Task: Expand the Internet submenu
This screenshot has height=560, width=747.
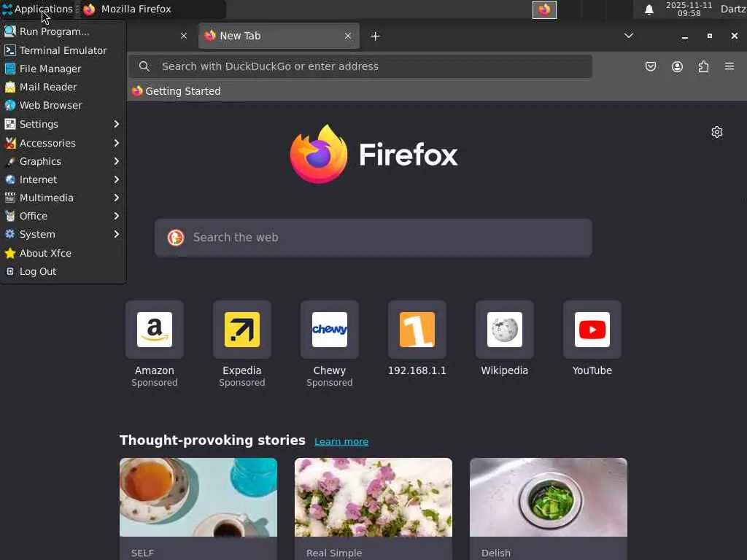Action: 63,179
